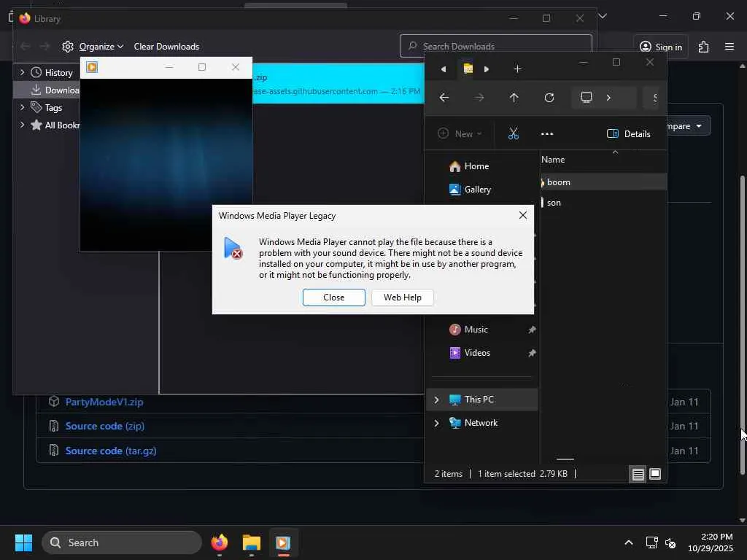Click the muted volume tray icon
Image resolution: width=747 pixels, height=560 pixels.
[670, 542]
